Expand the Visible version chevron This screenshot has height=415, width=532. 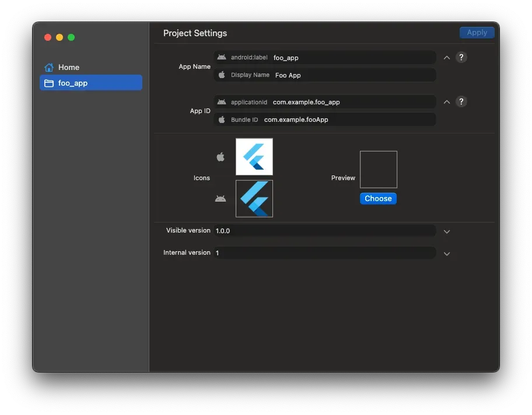point(447,231)
